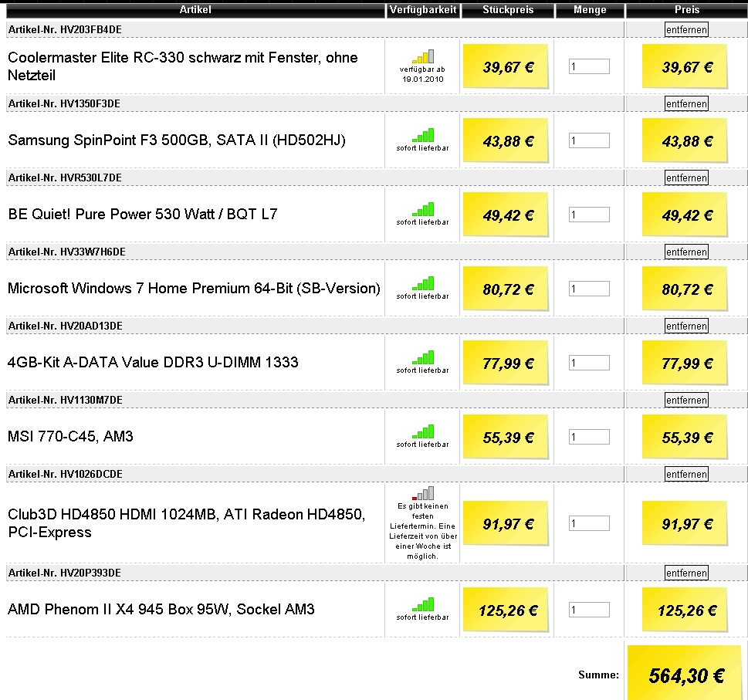Click the Preis column header

tap(687, 10)
